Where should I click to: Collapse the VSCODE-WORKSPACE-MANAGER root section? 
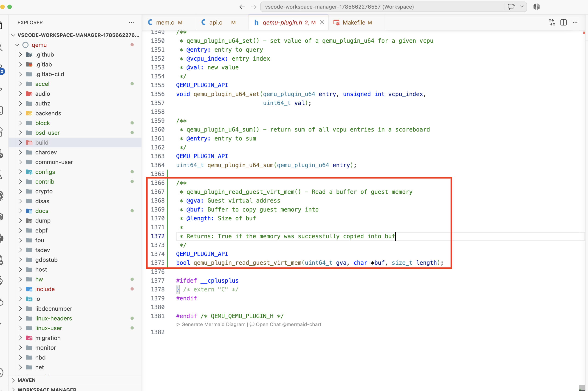coord(13,35)
